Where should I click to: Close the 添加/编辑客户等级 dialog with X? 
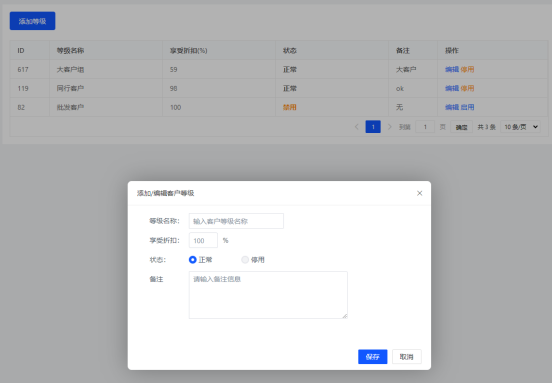tap(419, 193)
